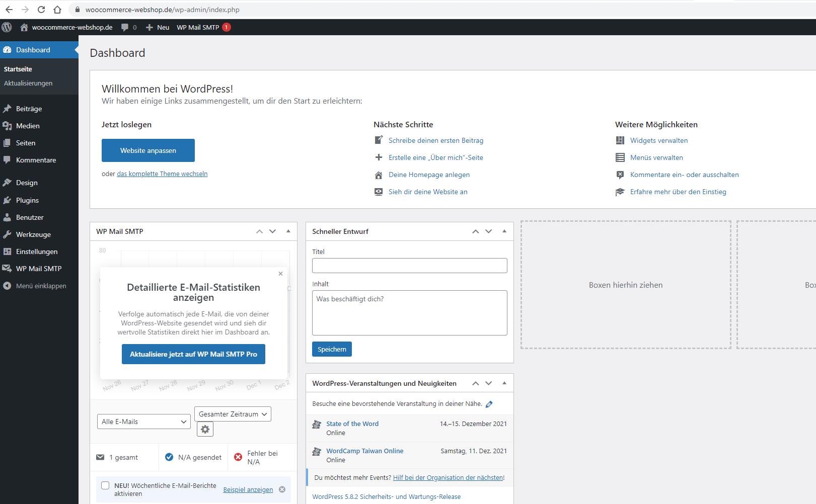Open Design in the sidebar

pos(39,183)
